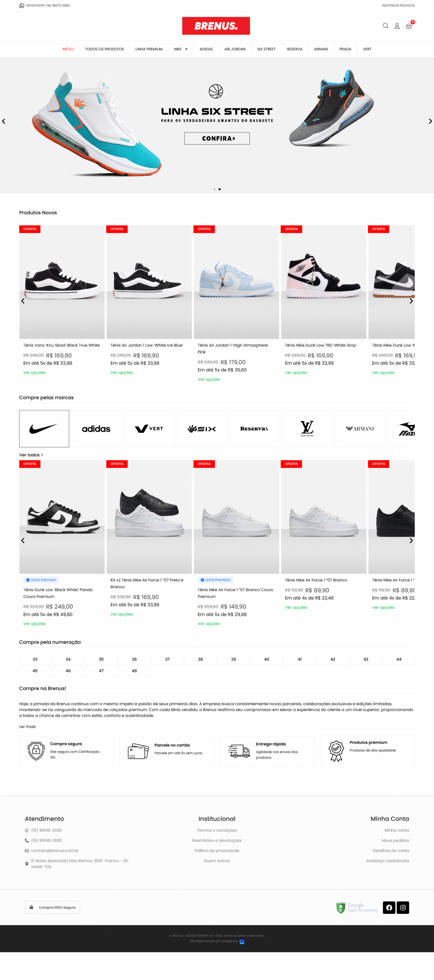Click the Ler mais link

(27, 726)
